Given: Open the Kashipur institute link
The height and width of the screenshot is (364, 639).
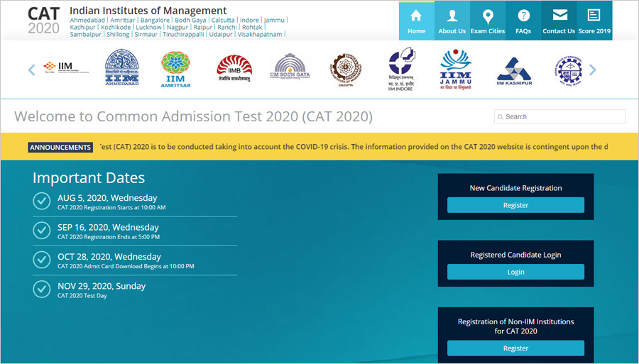Looking at the screenshot, I should click(83, 27).
